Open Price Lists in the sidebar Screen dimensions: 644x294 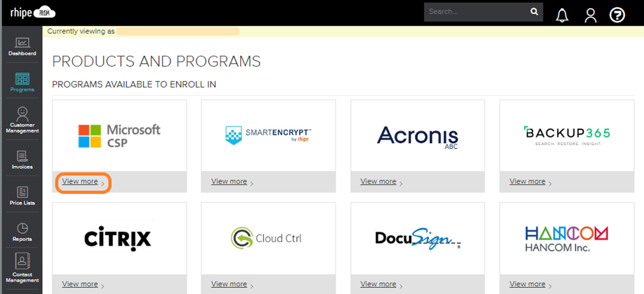coord(22,196)
